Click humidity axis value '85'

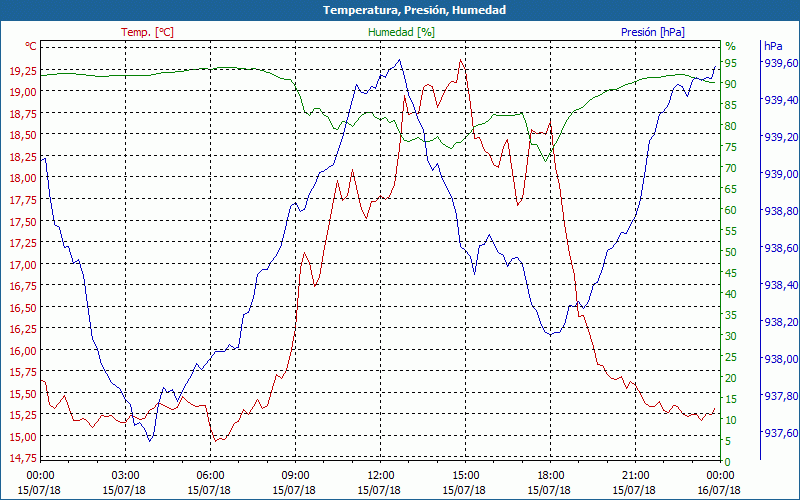point(731,105)
